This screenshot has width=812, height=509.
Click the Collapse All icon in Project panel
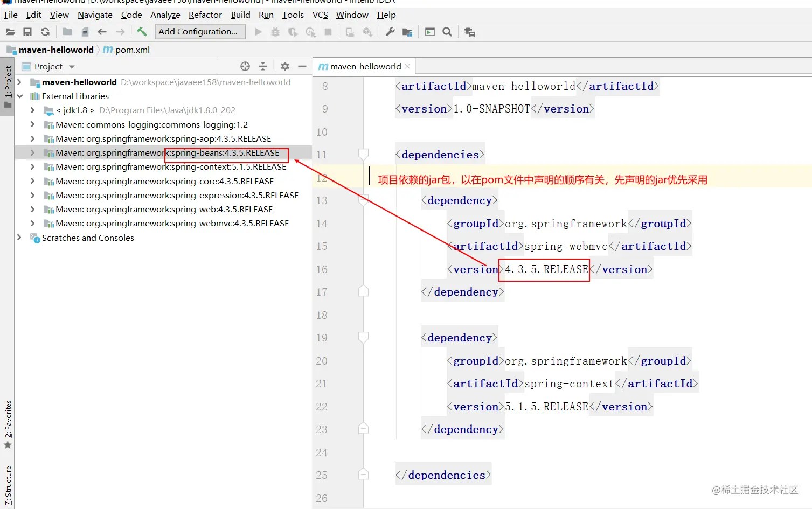[263, 66]
